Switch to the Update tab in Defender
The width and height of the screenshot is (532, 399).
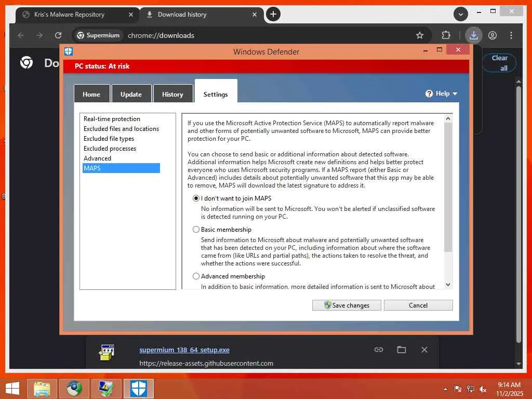[x=131, y=94]
